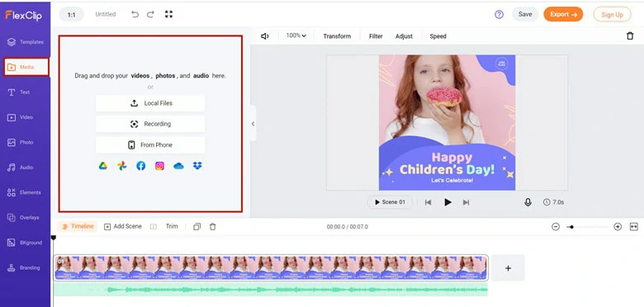Open the Speed tool
The height and width of the screenshot is (307, 644).
(438, 36)
